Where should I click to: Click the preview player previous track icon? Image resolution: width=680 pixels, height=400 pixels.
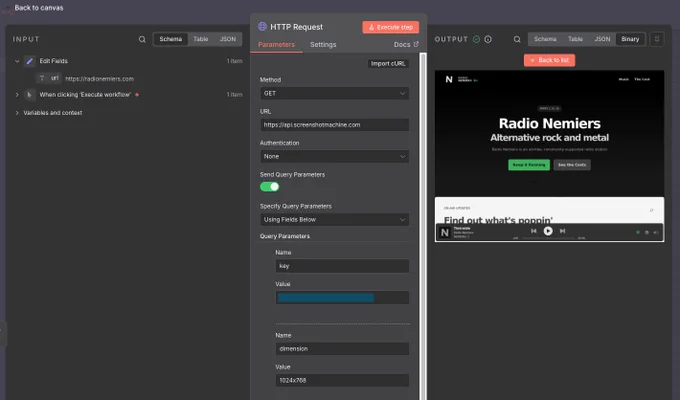click(533, 231)
